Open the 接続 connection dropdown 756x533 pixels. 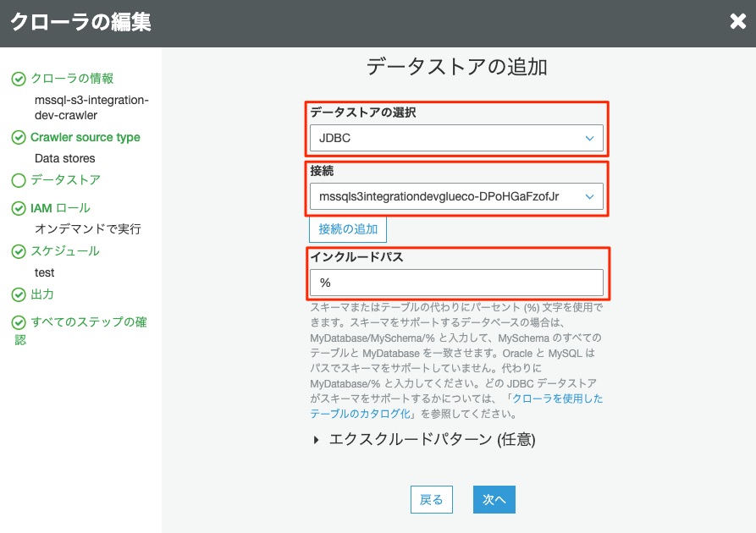(455, 196)
